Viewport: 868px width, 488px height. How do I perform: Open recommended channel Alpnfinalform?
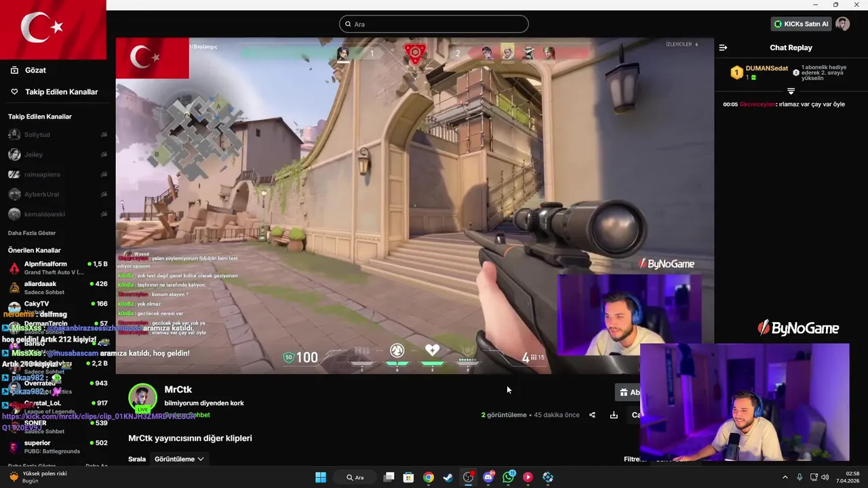pyautogui.click(x=57, y=268)
